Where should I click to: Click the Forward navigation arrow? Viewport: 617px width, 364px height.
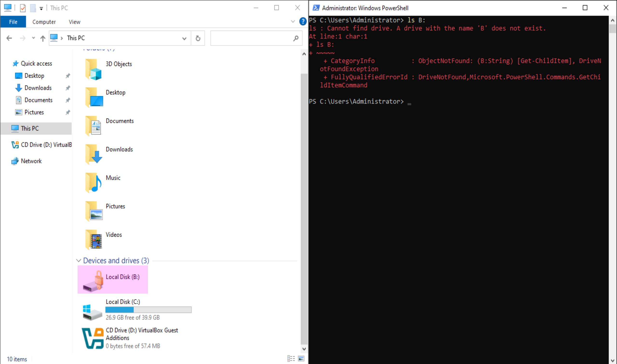coord(23,38)
